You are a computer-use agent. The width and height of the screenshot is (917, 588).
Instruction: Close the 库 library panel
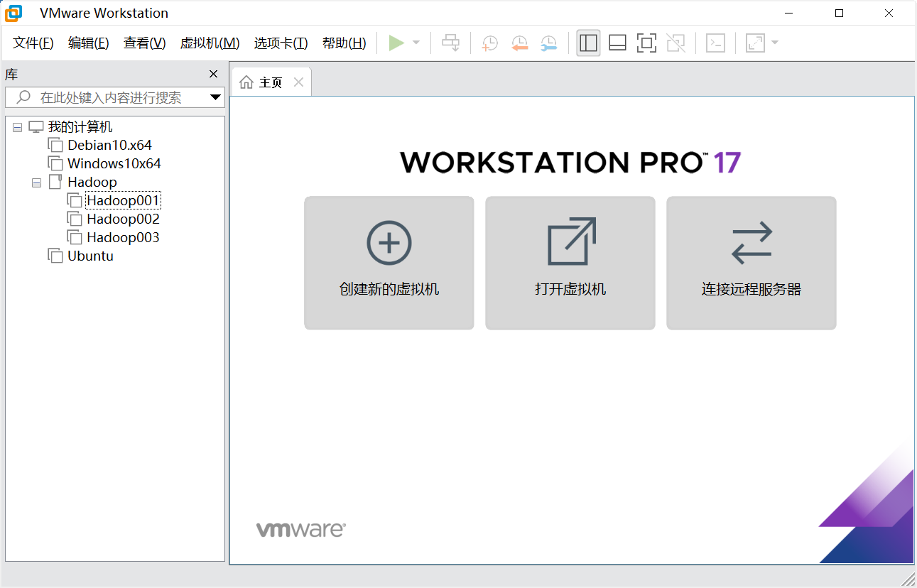pos(213,74)
